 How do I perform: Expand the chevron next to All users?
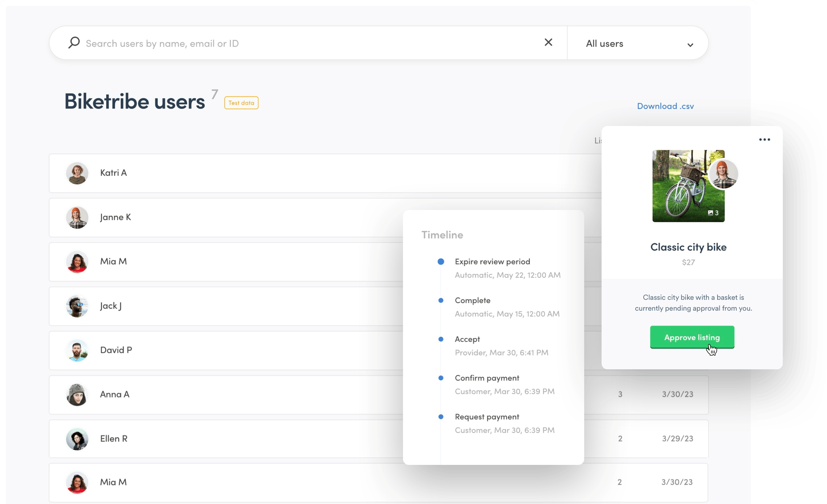pos(690,44)
